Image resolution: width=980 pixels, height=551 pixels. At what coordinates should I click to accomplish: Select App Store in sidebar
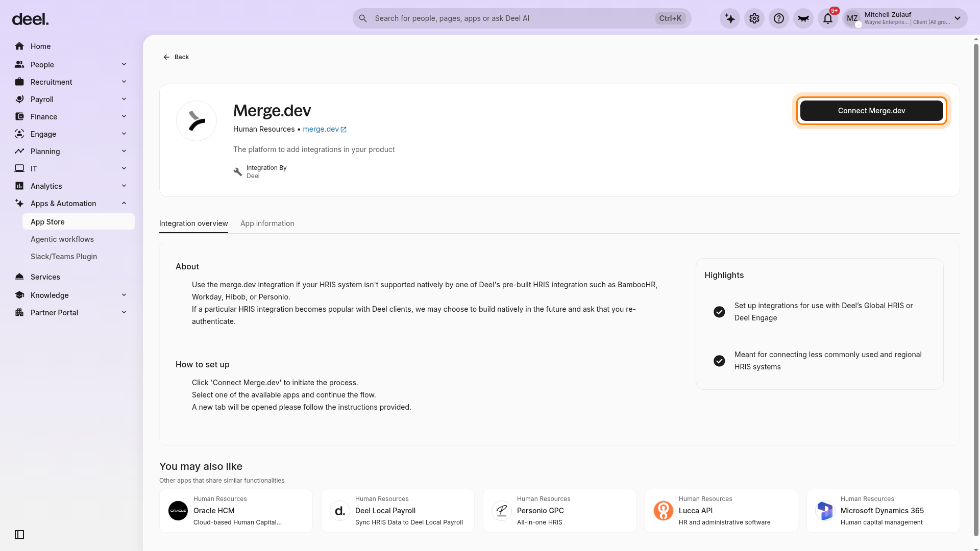point(79,222)
